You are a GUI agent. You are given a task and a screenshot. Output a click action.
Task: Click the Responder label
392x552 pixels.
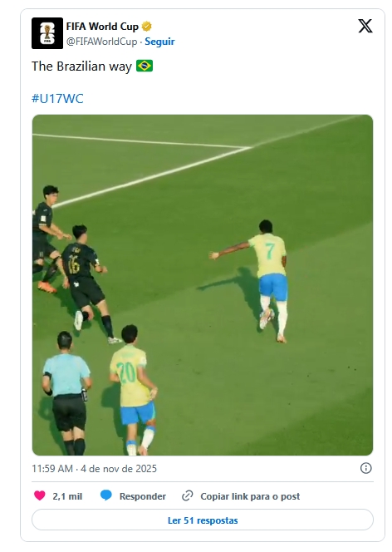coord(142,496)
